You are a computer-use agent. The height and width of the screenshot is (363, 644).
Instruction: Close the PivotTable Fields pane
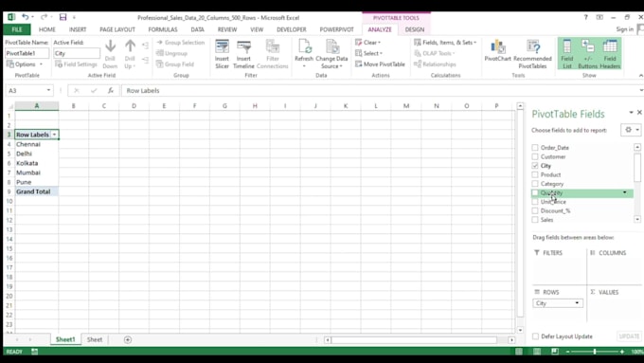point(639,112)
